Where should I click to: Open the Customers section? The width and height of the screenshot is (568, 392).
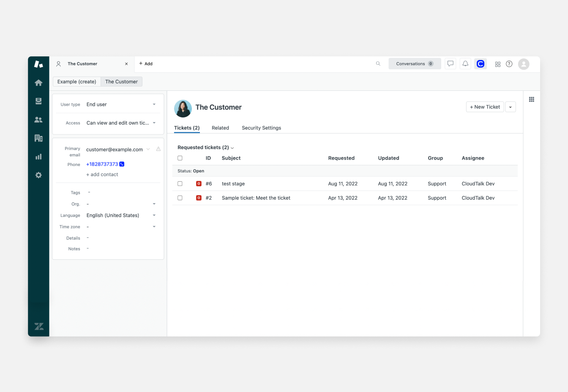(38, 120)
